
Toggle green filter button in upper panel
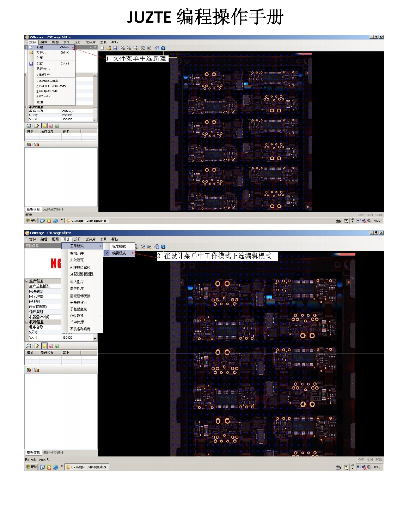pyautogui.click(x=57, y=126)
